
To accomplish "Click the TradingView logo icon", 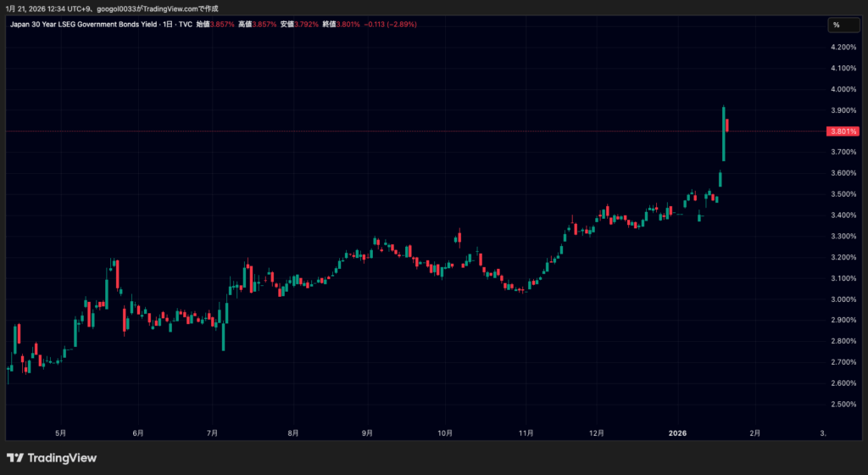I will 16,458.
